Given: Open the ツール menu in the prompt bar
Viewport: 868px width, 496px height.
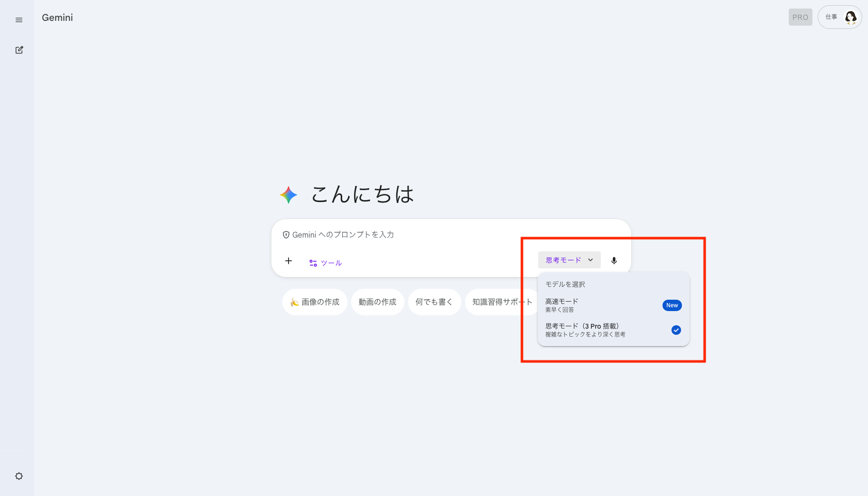Looking at the screenshot, I should pyautogui.click(x=325, y=263).
